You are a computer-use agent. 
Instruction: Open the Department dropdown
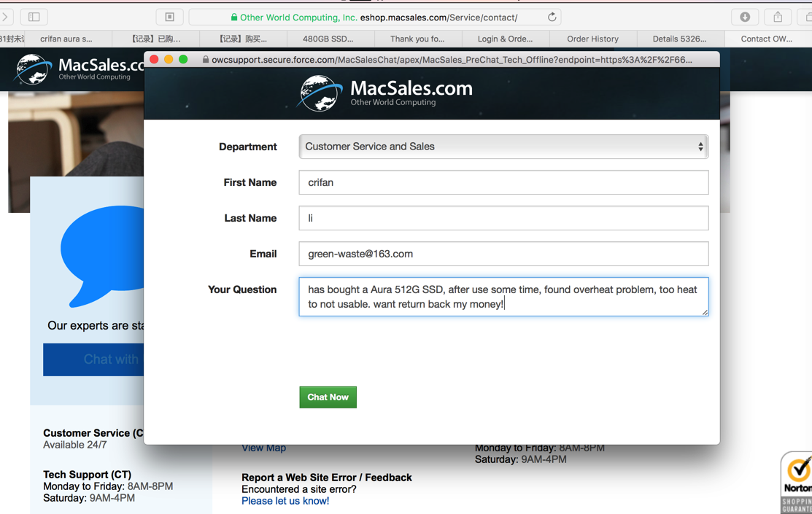pos(503,147)
